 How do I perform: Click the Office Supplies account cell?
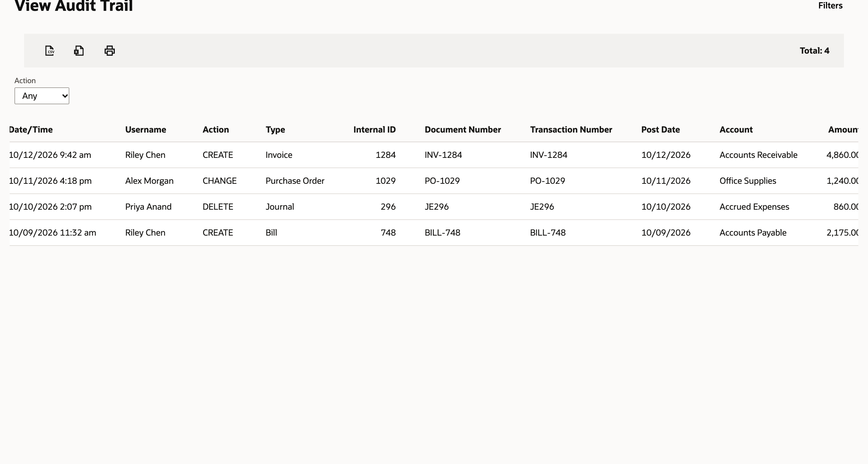click(x=748, y=181)
